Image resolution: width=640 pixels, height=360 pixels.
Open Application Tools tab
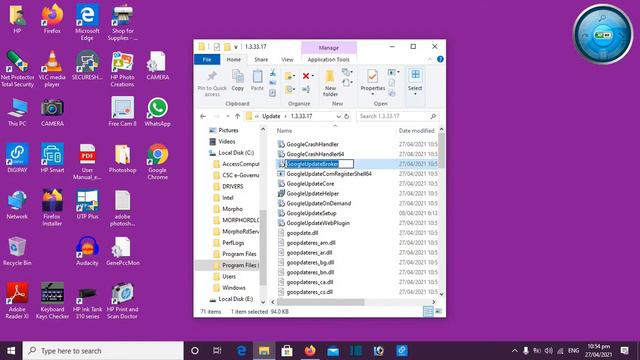point(329,60)
